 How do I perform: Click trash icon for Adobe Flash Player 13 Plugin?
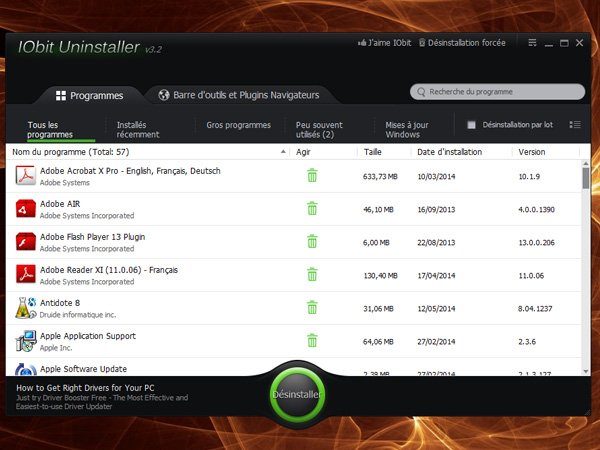point(312,241)
